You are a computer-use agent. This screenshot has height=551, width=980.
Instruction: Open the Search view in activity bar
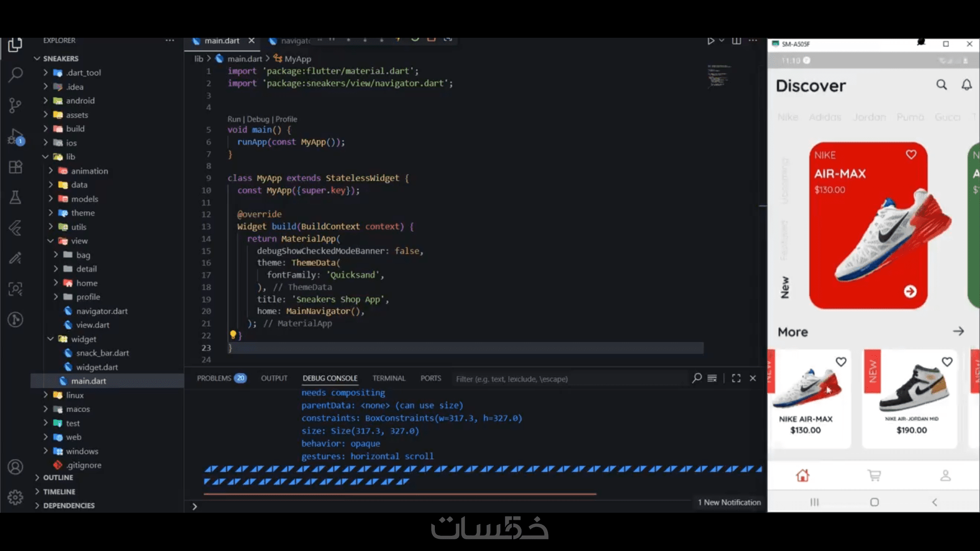point(15,75)
